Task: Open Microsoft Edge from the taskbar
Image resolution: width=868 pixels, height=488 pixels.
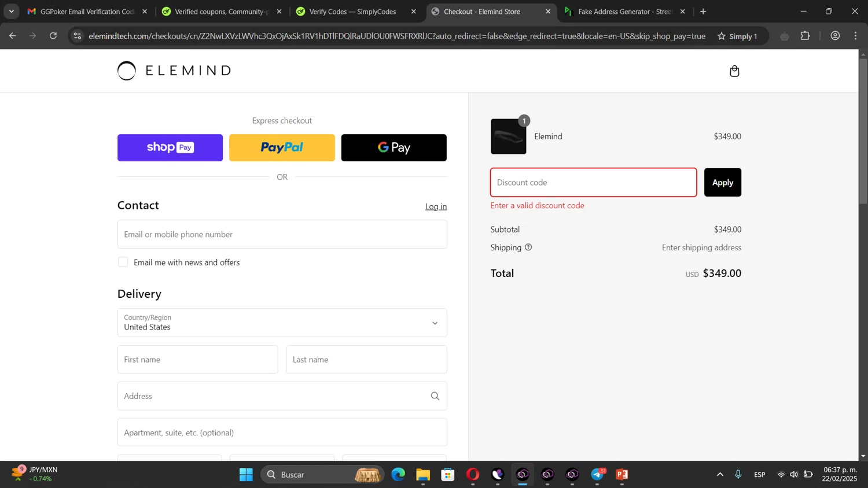Action: click(398, 475)
